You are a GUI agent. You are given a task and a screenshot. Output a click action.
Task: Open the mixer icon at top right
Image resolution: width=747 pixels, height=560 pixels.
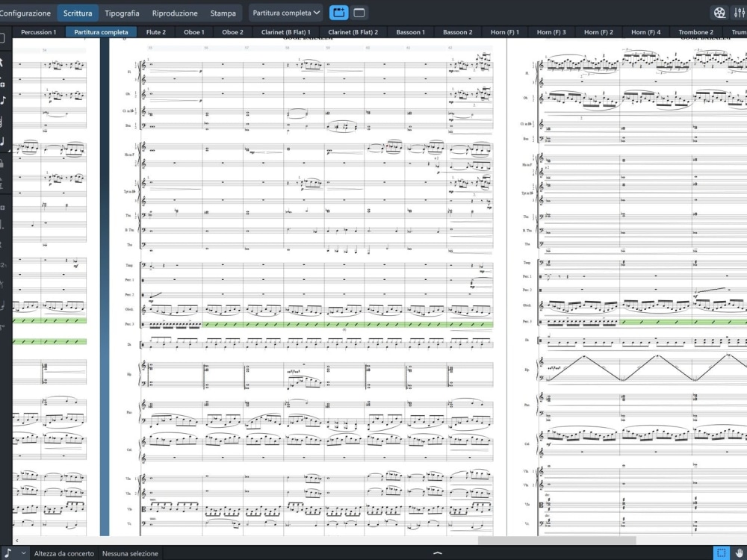[x=739, y=13]
